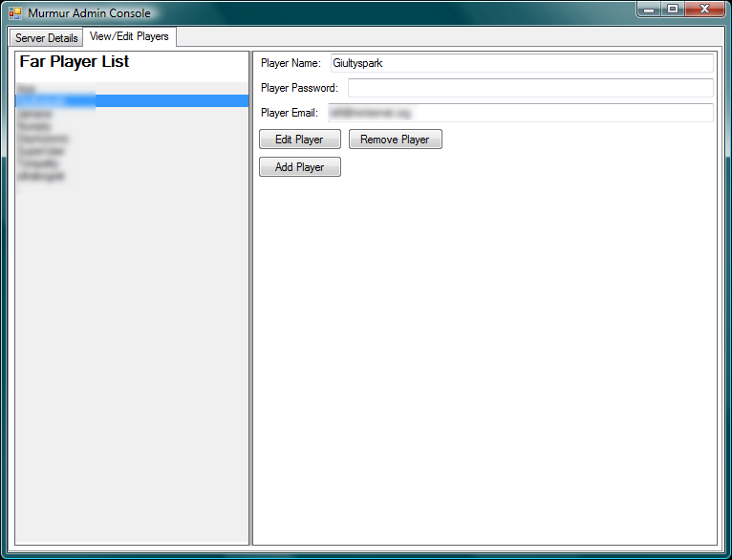732x560 pixels.
Task: Focus the Player Password field
Action: click(530, 88)
